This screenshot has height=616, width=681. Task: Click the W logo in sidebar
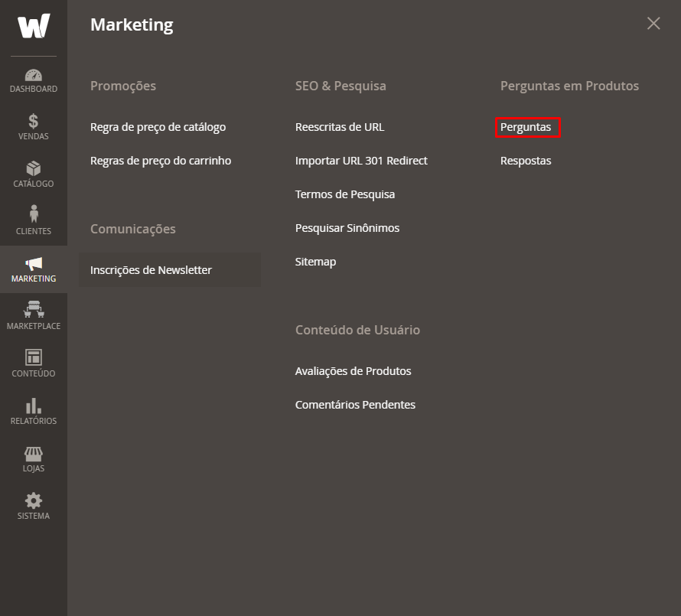tap(34, 25)
